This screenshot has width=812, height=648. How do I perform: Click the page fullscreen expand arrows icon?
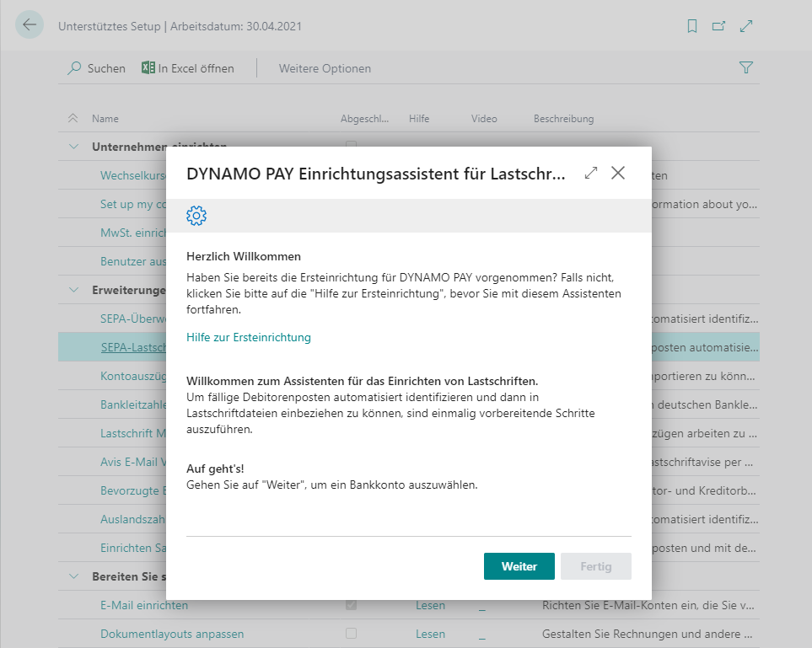tap(746, 26)
